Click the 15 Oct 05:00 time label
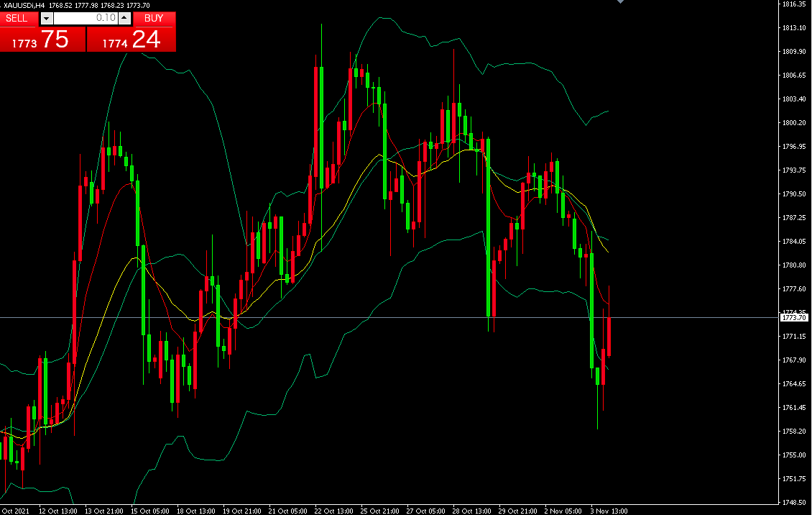The width and height of the screenshot is (812, 515). 150,511
